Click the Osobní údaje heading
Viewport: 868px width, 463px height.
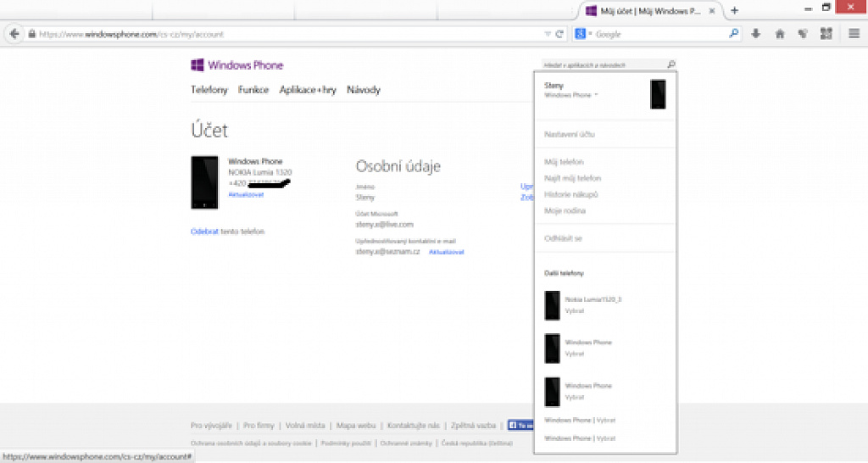[x=398, y=166]
